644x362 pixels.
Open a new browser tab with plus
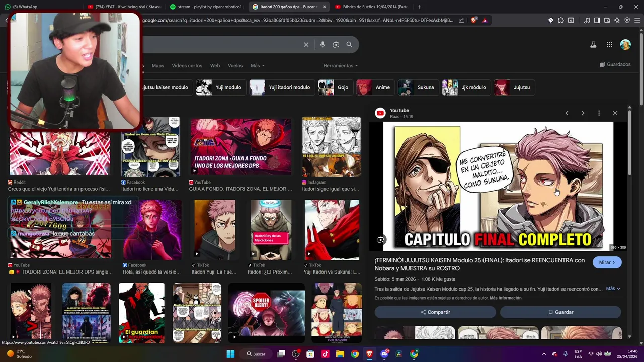pyautogui.click(x=419, y=7)
